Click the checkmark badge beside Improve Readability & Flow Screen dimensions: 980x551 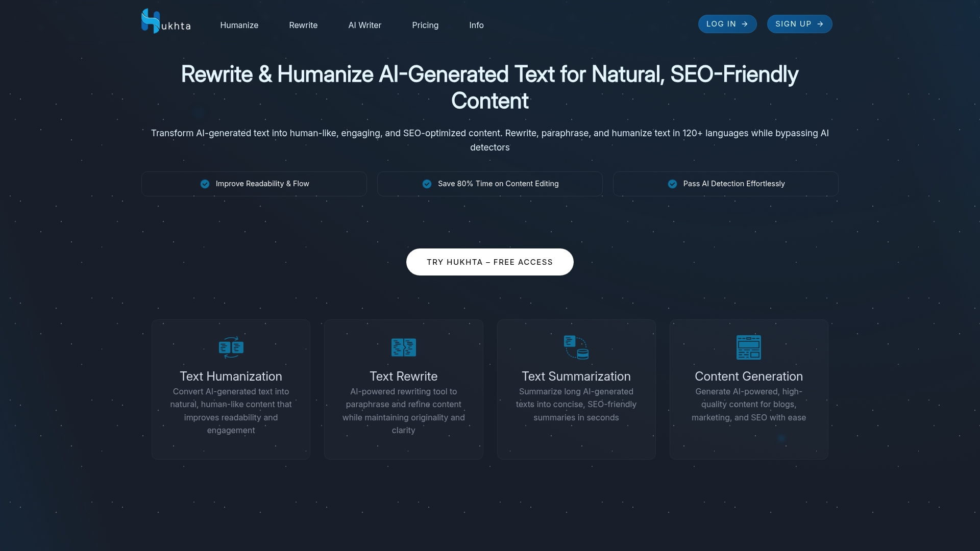[x=205, y=184]
